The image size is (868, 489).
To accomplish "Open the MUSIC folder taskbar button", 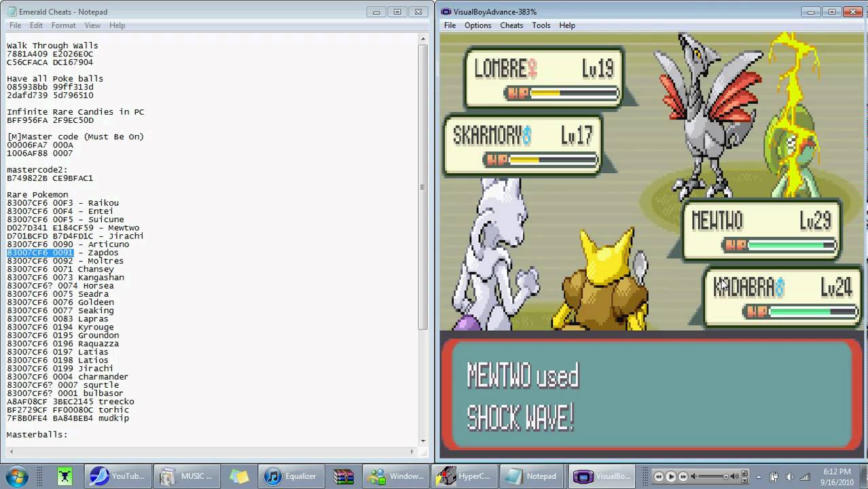I will pyautogui.click(x=186, y=476).
